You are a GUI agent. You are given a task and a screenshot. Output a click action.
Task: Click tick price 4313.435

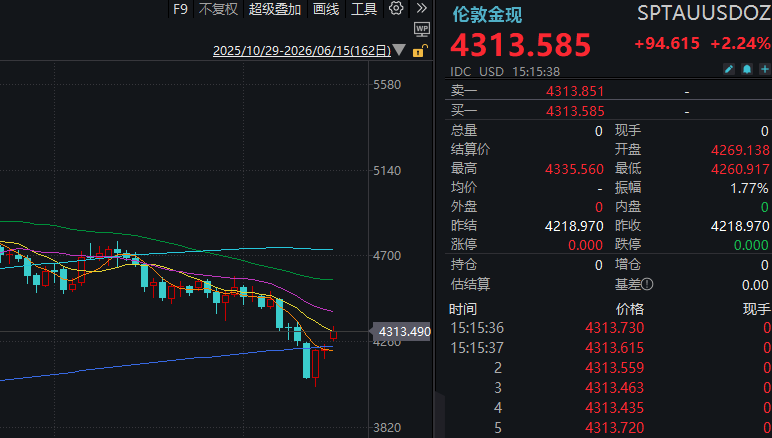click(x=614, y=408)
